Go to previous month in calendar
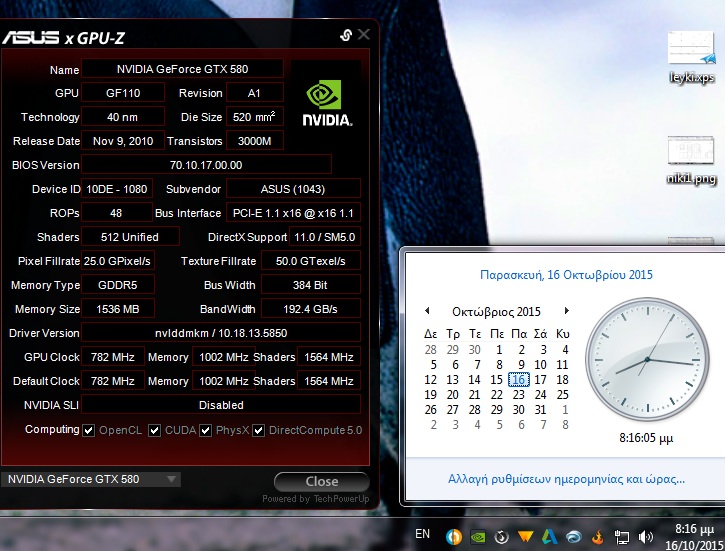 pos(427,311)
